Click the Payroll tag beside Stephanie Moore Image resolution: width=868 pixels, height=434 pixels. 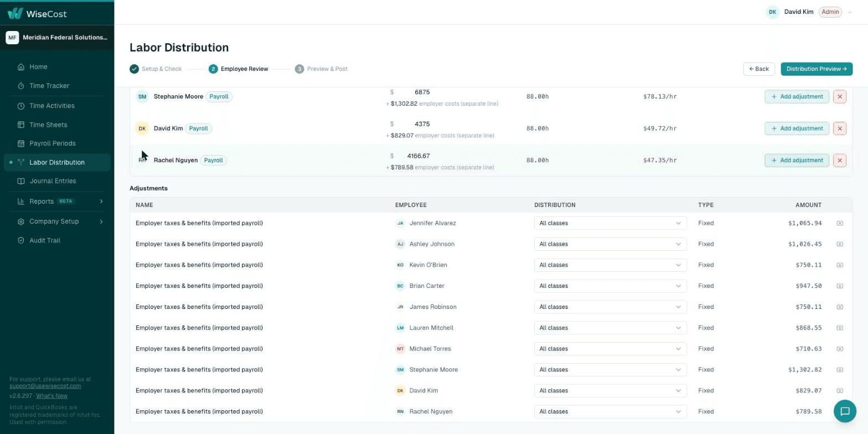click(x=219, y=97)
